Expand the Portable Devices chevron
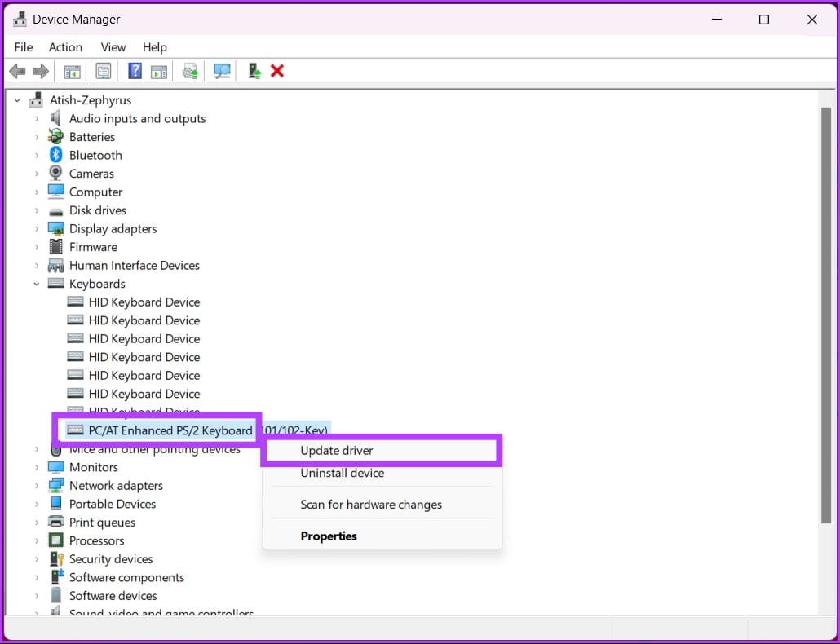The image size is (840, 644). 37,504
